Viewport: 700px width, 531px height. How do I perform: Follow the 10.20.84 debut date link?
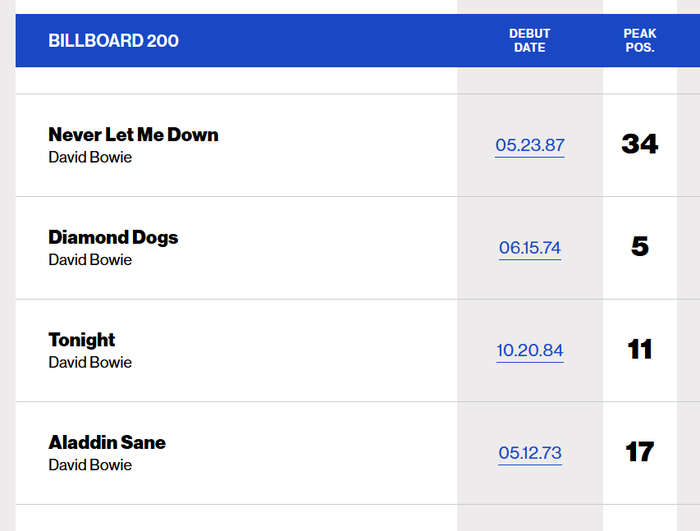(x=530, y=351)
